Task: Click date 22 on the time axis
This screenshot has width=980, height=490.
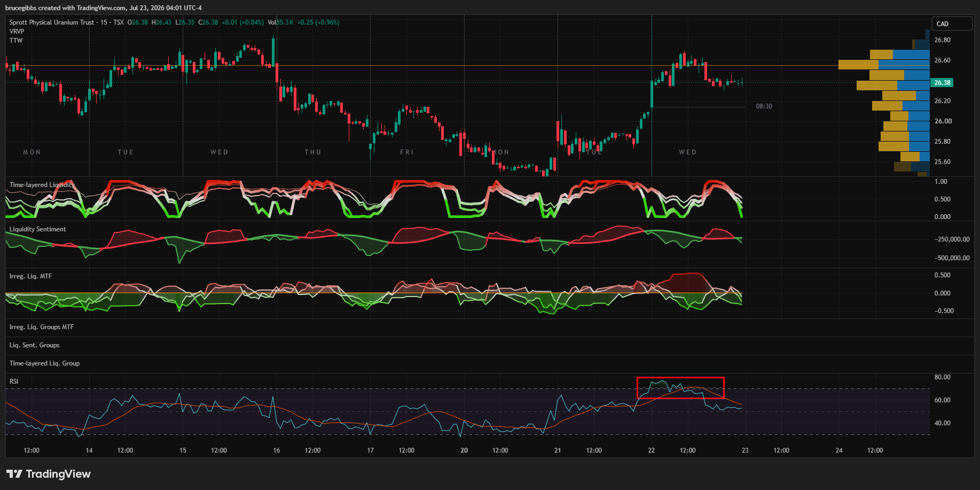Action: 652,450
